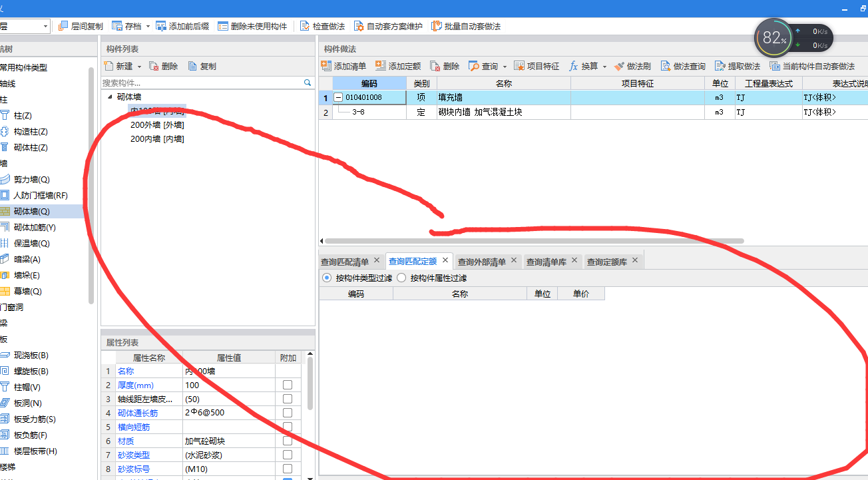Viewport: 868px width, 480px height.
Task: Click 添加前后缀 in the toolbar
Action: tap(182, 26)
